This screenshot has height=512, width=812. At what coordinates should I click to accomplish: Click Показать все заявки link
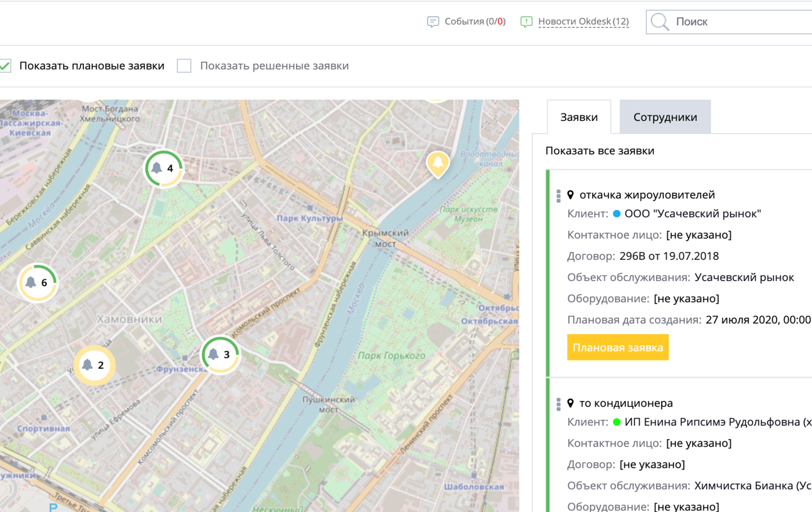click(x=600, y=151)
